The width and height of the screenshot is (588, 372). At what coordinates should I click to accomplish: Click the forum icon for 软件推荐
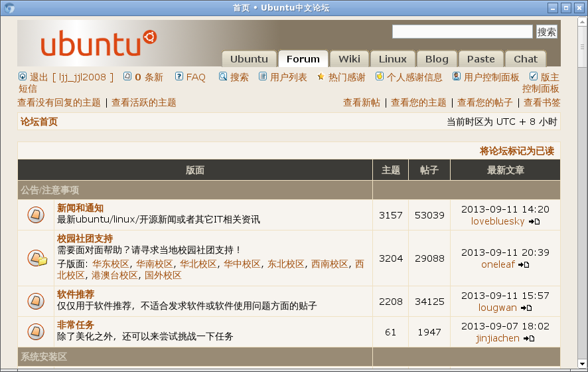coord(36,301)
